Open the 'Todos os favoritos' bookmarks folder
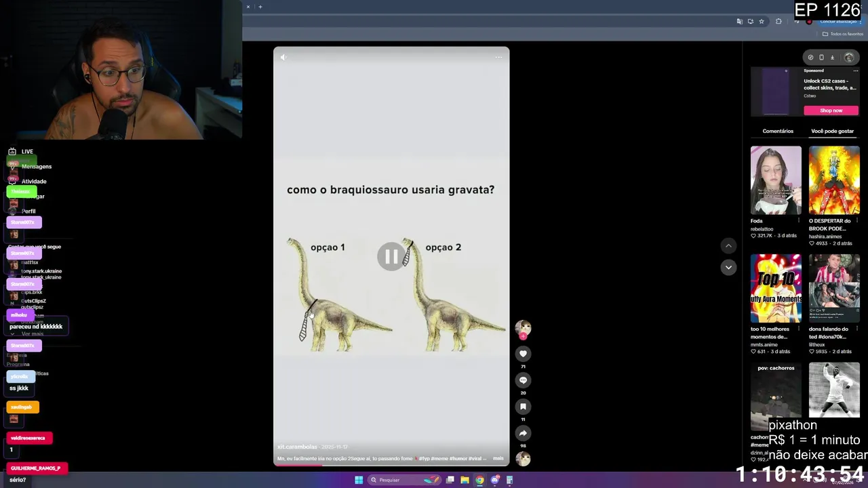868x488 pixels. (x=843, y=34)
